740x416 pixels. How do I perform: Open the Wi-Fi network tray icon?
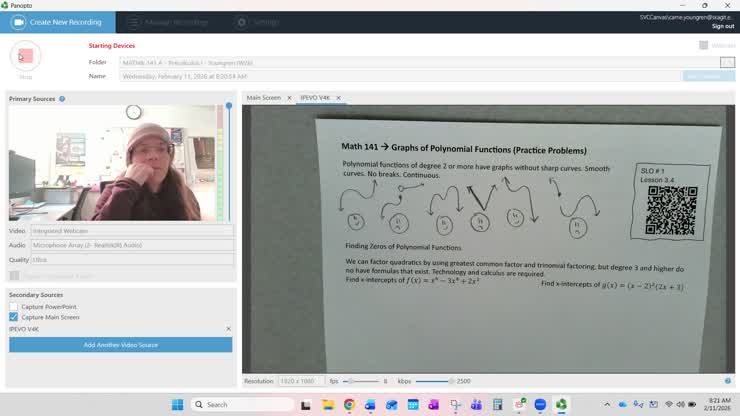[x=669, y=405]
